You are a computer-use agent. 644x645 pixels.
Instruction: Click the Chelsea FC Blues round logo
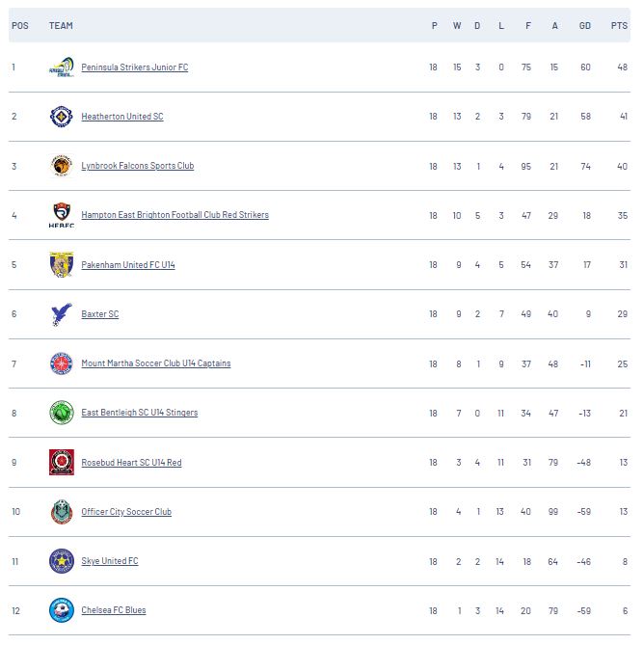click(62, 610)
